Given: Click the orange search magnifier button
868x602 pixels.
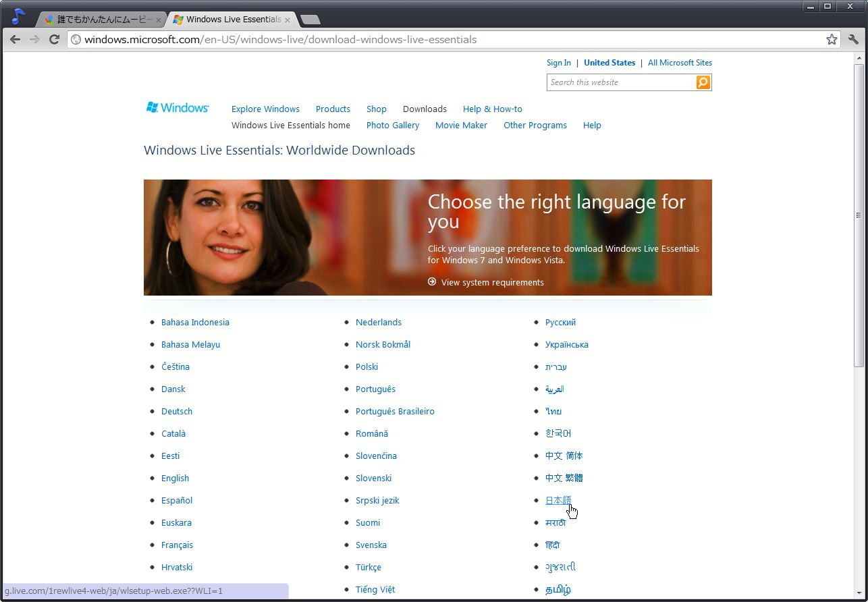Looking at the screenshot, I should click(x=703, y=82).
